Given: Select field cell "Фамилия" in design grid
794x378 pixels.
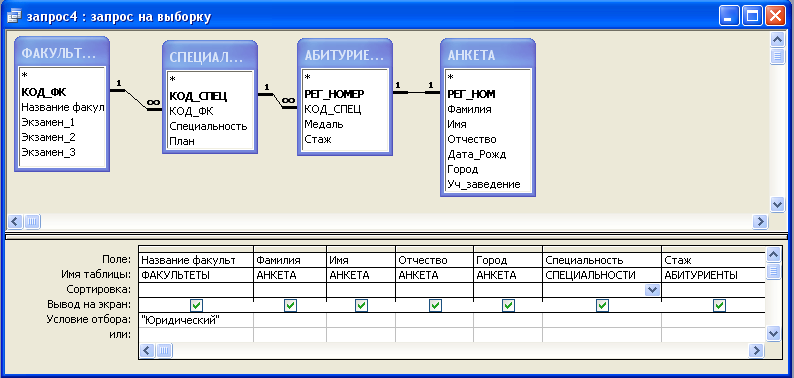Looking at the screenshot, I should click(x=290, y=260).
